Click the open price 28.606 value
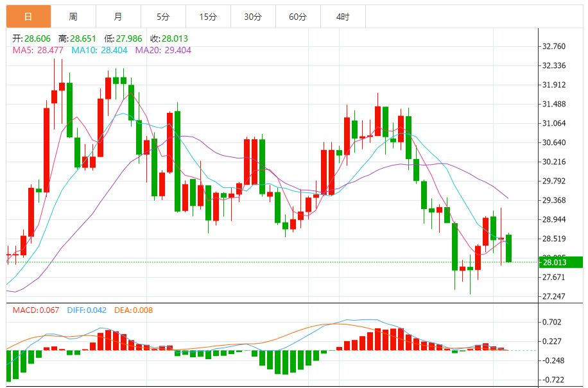Viewport: 588px width, 388px height. (x=37, y=38)
